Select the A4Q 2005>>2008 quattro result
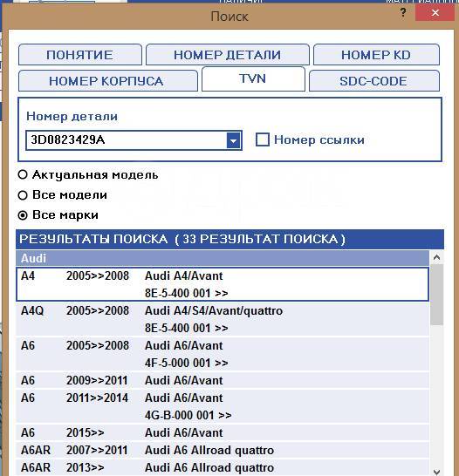The width and height of the screenshot is (459, 476). click(223, 319)
